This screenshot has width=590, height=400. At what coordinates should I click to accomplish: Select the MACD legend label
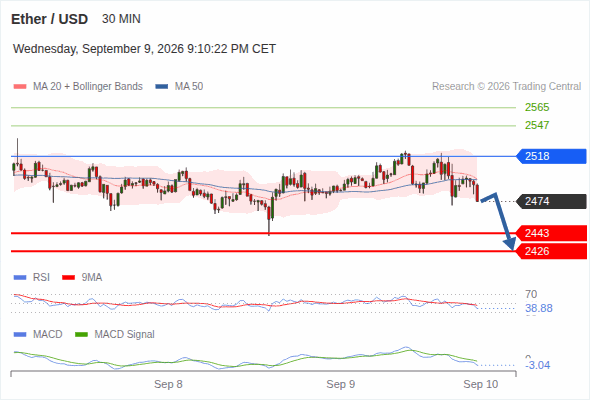(48, 335)
